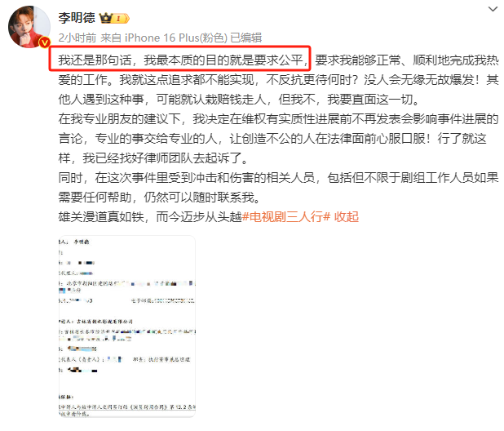Screen dimensions: 504x431
Task: Click the crown membership icon
Action: [x=105, y=18]
